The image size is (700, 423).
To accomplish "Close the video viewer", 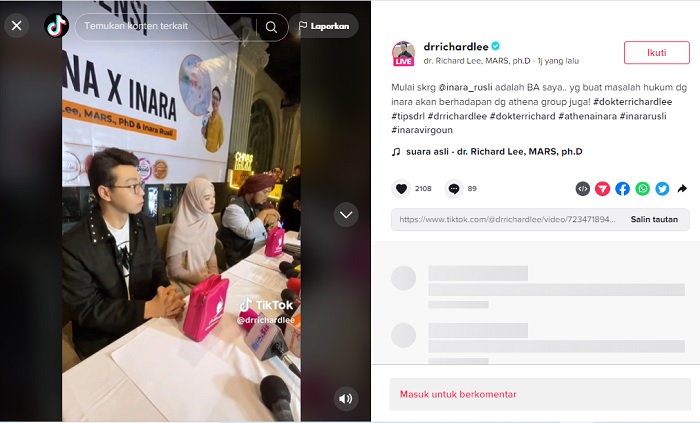I will 17,26.
